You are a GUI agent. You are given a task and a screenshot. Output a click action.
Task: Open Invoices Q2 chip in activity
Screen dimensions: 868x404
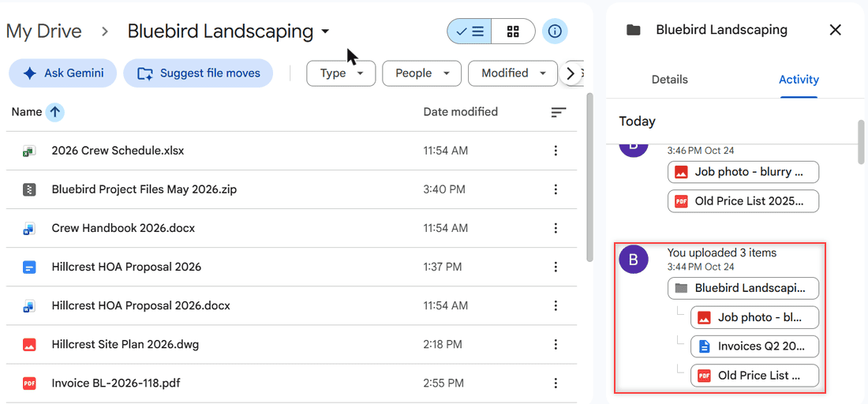coord(754,346)
